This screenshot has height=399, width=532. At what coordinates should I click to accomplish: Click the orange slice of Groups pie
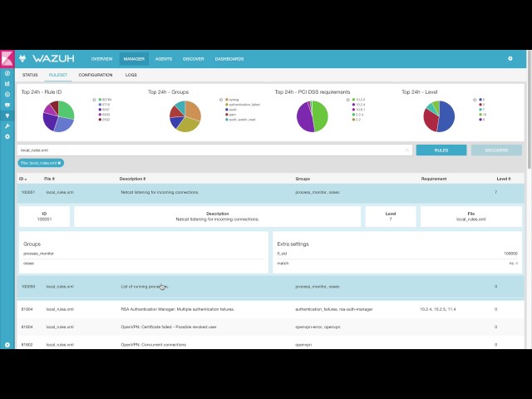click(194, 111)
